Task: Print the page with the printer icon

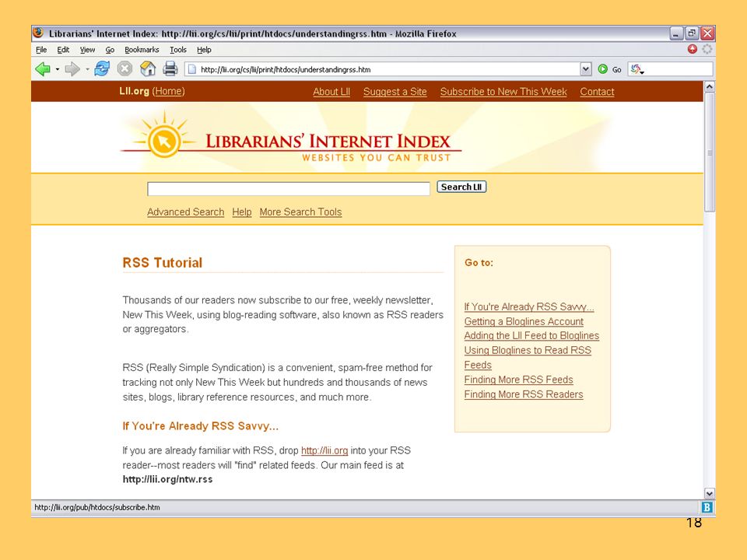Action: [x=170, y=69]
